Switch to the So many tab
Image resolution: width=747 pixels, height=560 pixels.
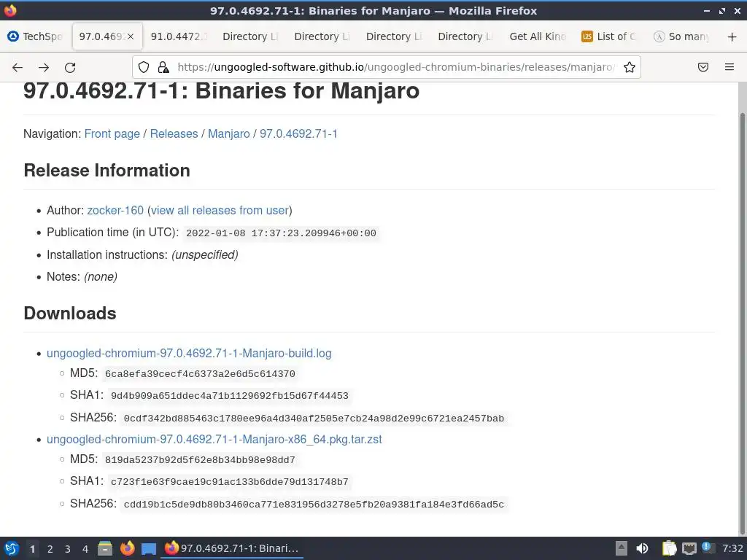click(x=681, y=36)
